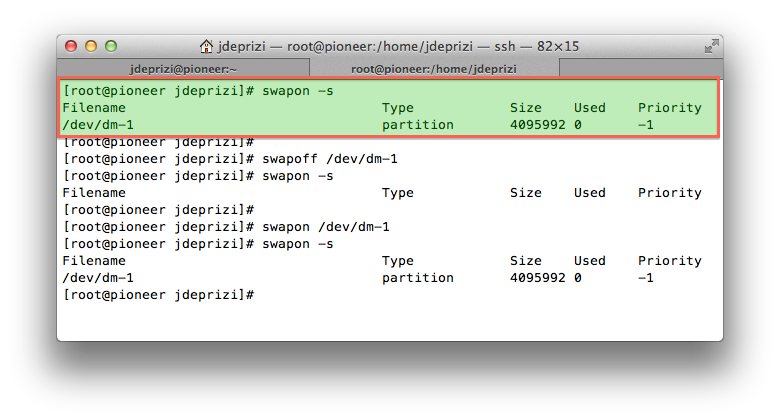Click the red close window button
This screenshot has width=780, height=420.
(71, 46)
